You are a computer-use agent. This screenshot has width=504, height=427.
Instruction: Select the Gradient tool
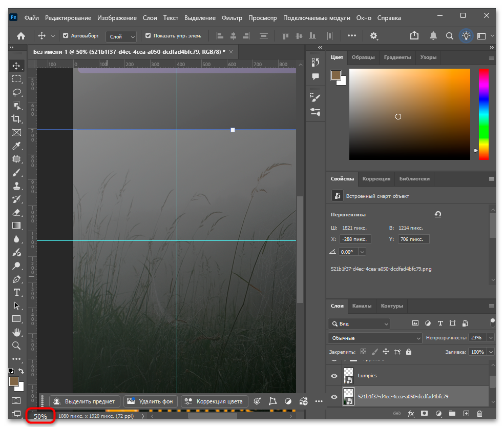[16, 226]
